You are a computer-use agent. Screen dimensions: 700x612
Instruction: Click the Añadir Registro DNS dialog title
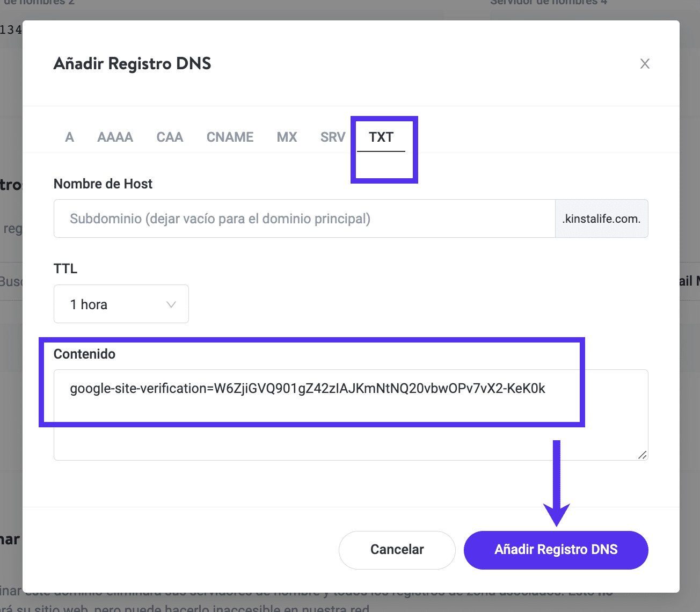(x=132, y=64)
